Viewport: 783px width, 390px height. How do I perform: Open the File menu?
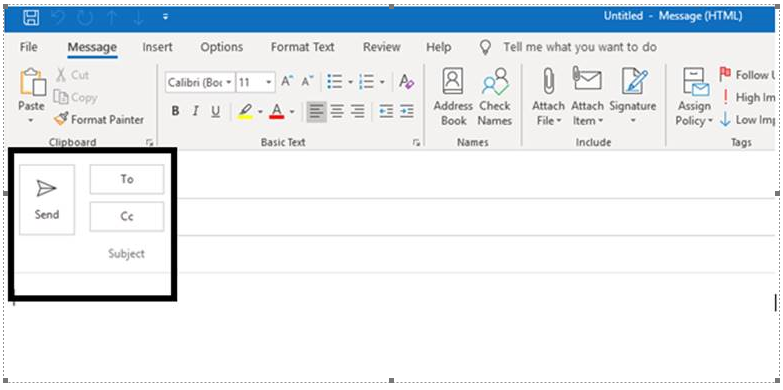pos(28,47)
